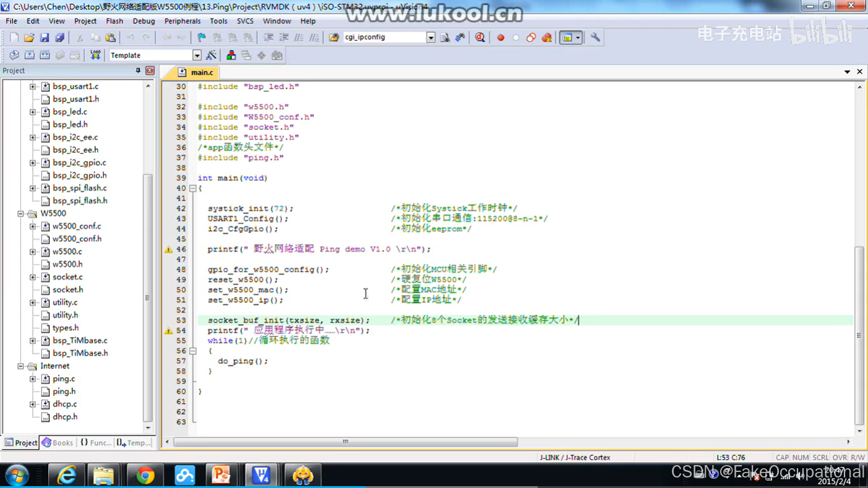The width and height of the screenshot is (868, 488).
Task: Switch to the Func... tab
Action: [96, 443]
